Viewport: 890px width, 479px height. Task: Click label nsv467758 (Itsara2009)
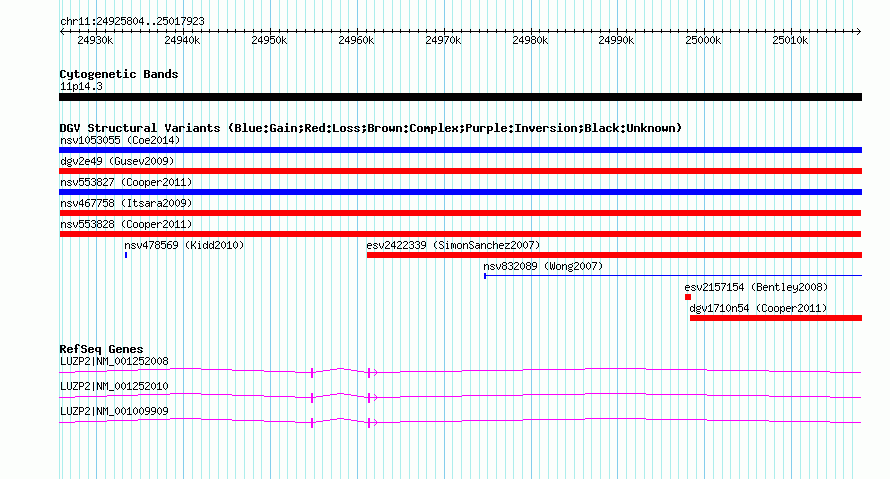(x=126, y=203)
